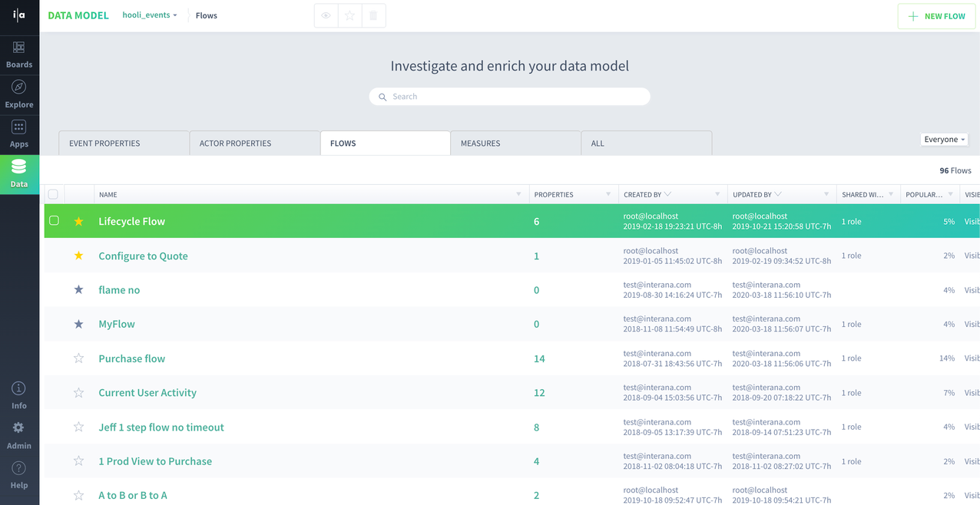
Task: Click properties count 12 for Current User Activity
Action: click(x=539, y=393)
